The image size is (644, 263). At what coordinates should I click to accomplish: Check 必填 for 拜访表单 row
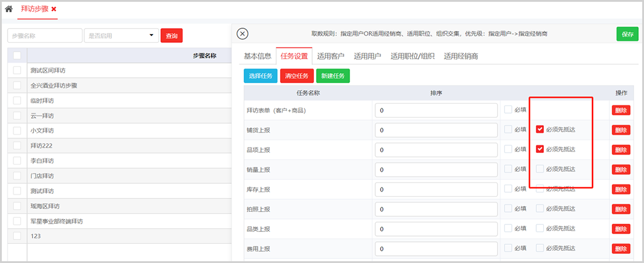[508, 110]
